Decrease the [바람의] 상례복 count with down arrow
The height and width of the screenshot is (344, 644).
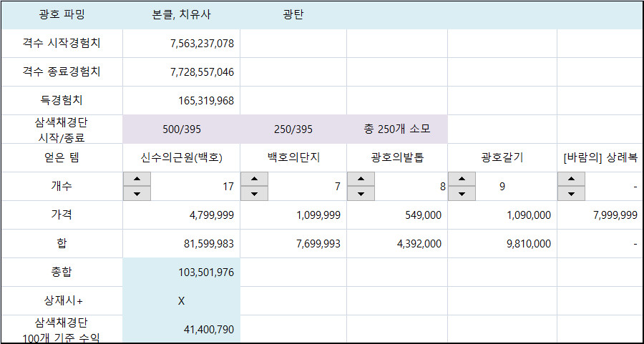(571, 193)
